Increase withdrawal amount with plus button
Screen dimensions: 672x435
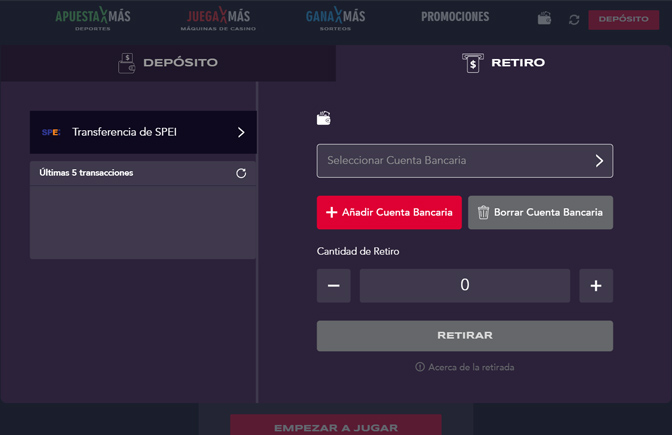click(596, 285)
